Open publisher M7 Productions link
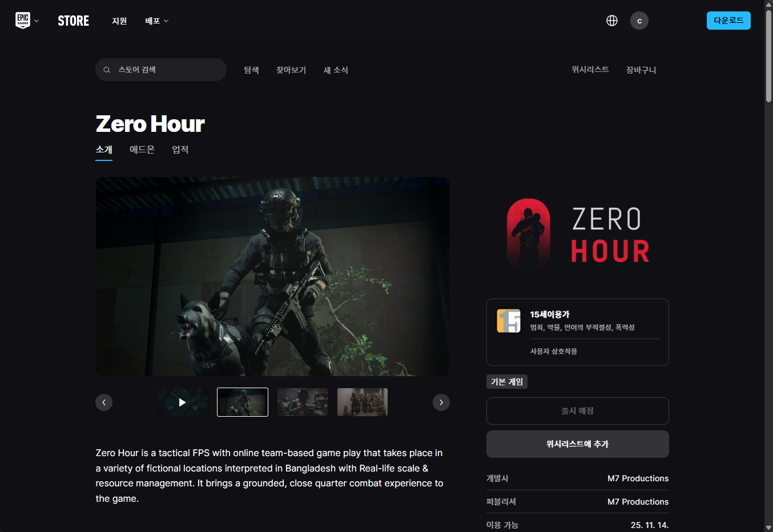Viewport: 773px width, 532px height. 638,502
